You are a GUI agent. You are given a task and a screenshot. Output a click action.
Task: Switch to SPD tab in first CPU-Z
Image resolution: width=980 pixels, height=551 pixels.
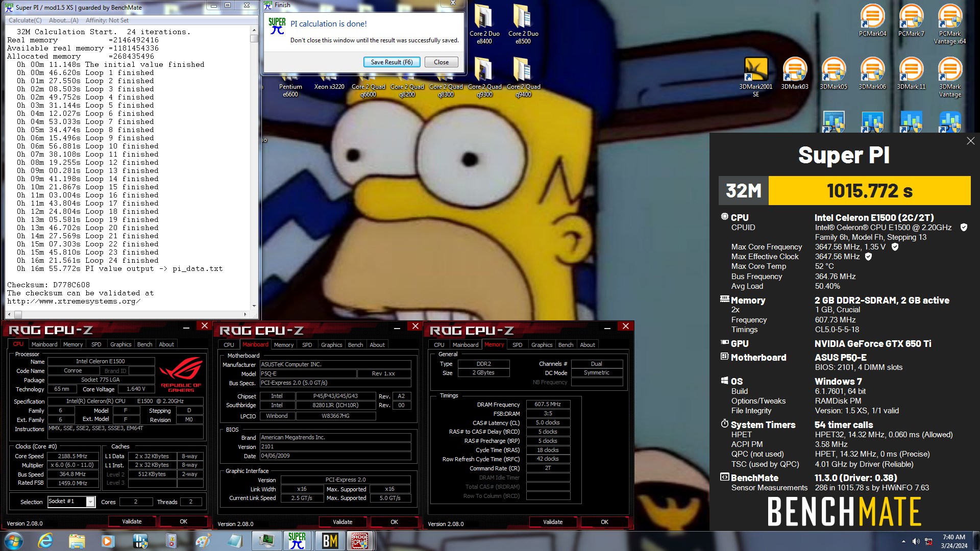(96, 344)
